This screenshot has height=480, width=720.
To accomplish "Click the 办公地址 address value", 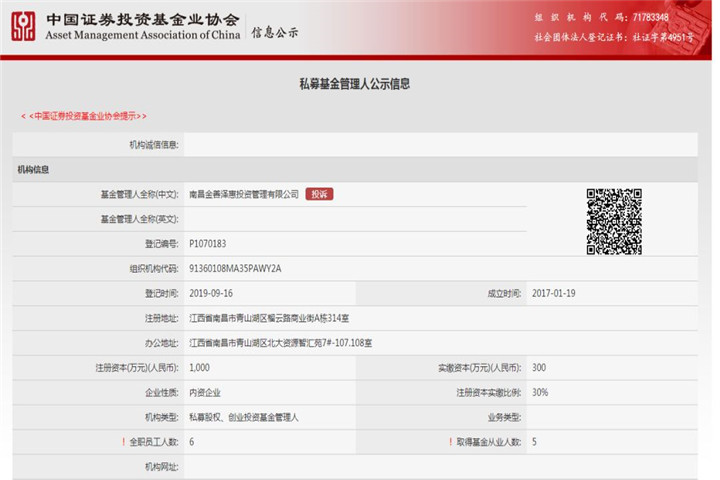I will click(280, 342).
